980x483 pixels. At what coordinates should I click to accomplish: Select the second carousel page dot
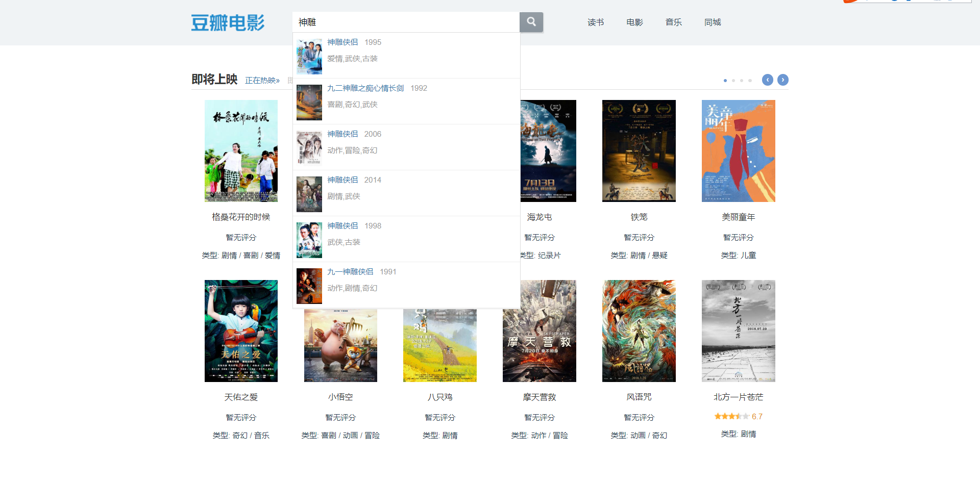pos(733,81)
